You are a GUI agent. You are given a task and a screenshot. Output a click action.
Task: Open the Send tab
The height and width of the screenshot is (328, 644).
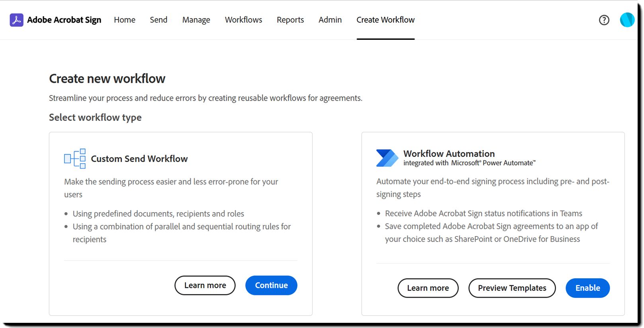(159, 20)
